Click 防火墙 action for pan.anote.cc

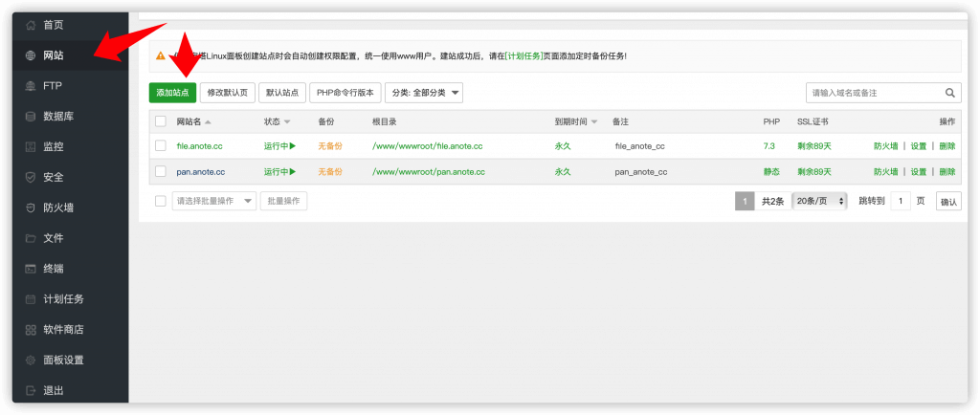point(885,171)
